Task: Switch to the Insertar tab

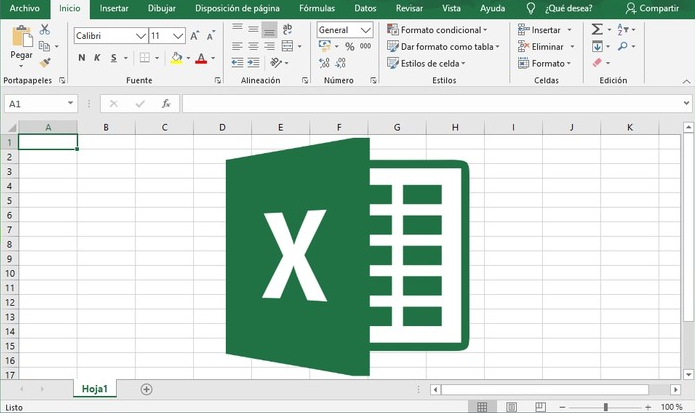Action: [x=114, y=8]
